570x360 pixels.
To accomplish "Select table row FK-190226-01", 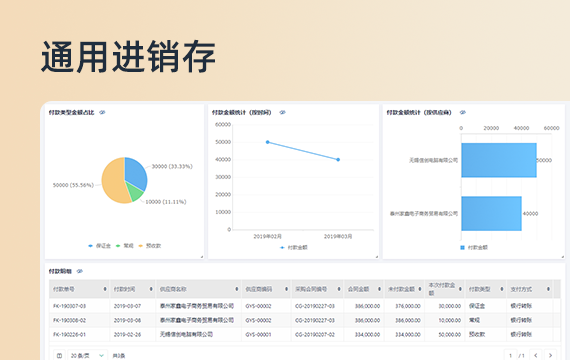I will coord(305,334).
